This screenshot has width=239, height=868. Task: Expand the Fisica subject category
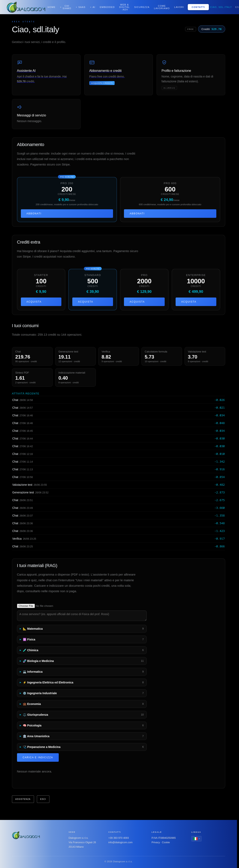point(82,640)
